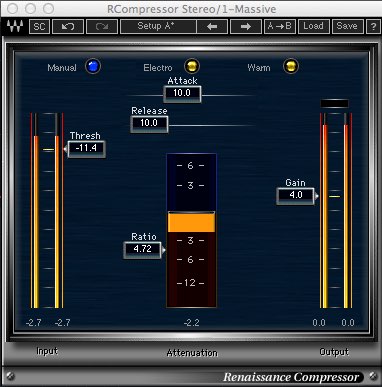Viewport: 382px width, 387px height.
Task: Click the right output peak value 0.0
Action: [x=348, y=323]
